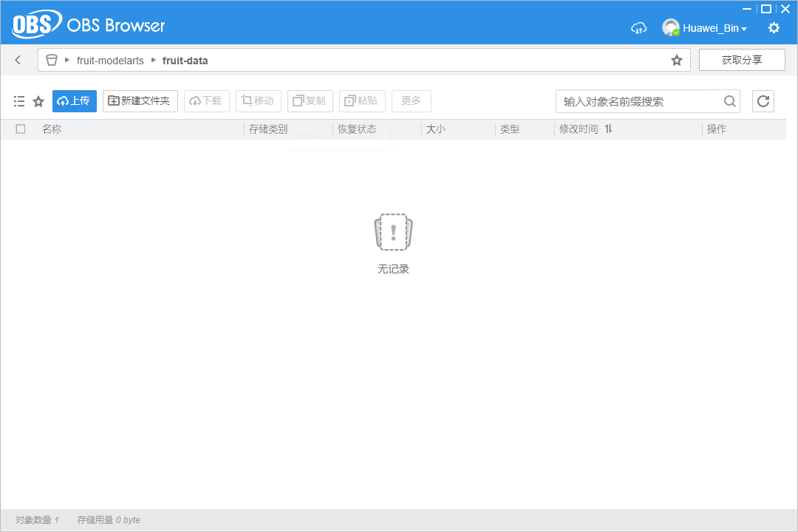Expand arrow before fruit-data
The height and width of the screenshot is (532, 798).
(154, 60)
